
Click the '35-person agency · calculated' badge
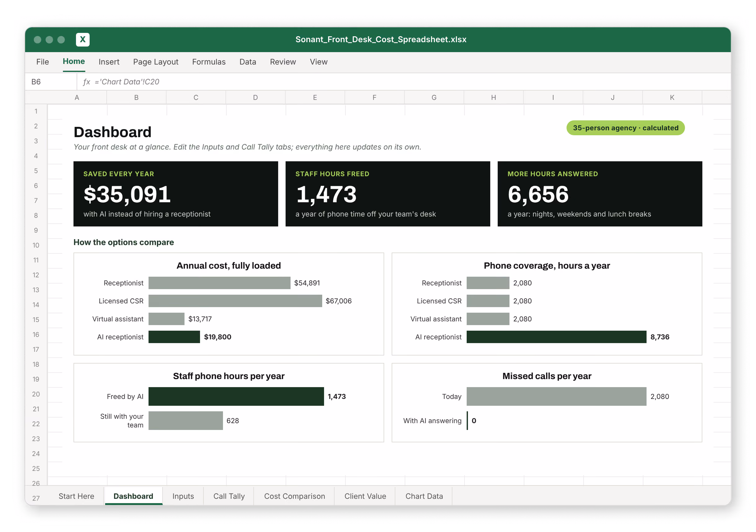tap(626, 128)
